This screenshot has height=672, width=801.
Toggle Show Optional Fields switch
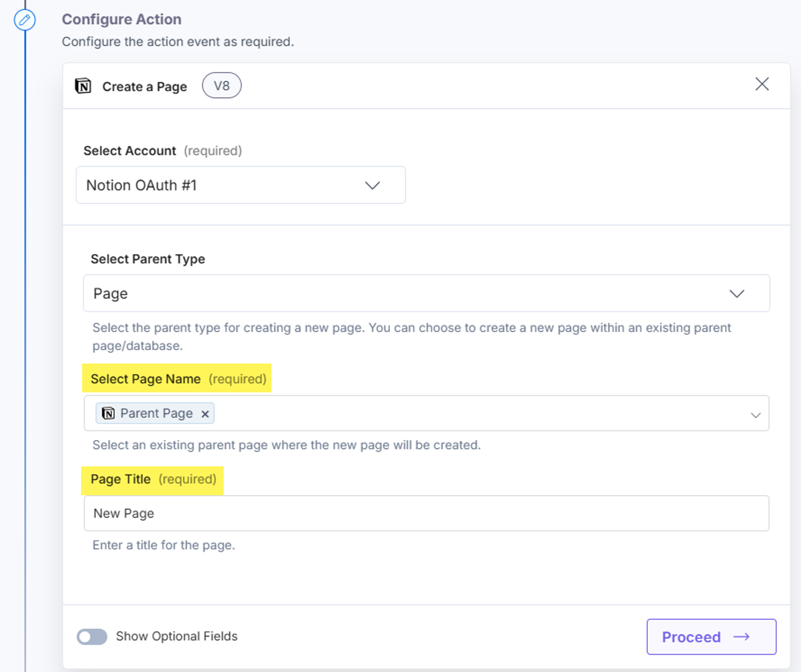92,637
